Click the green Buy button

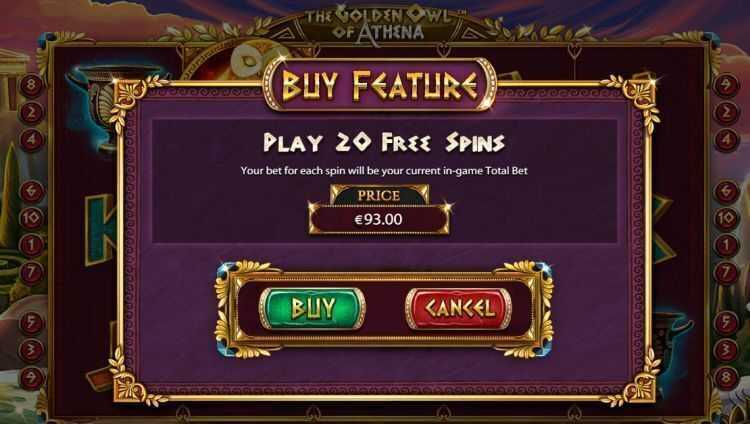(312, 309)
